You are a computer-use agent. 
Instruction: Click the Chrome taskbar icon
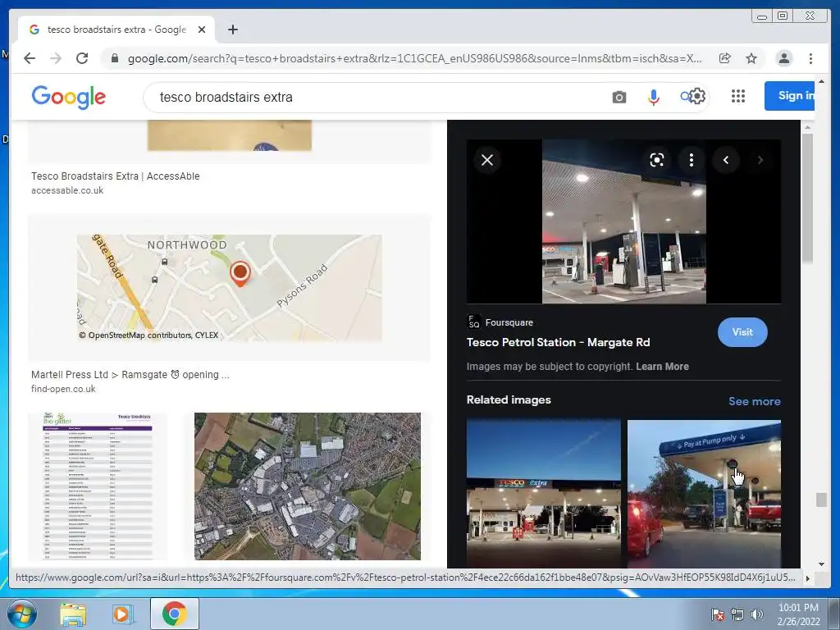point(175,614)
